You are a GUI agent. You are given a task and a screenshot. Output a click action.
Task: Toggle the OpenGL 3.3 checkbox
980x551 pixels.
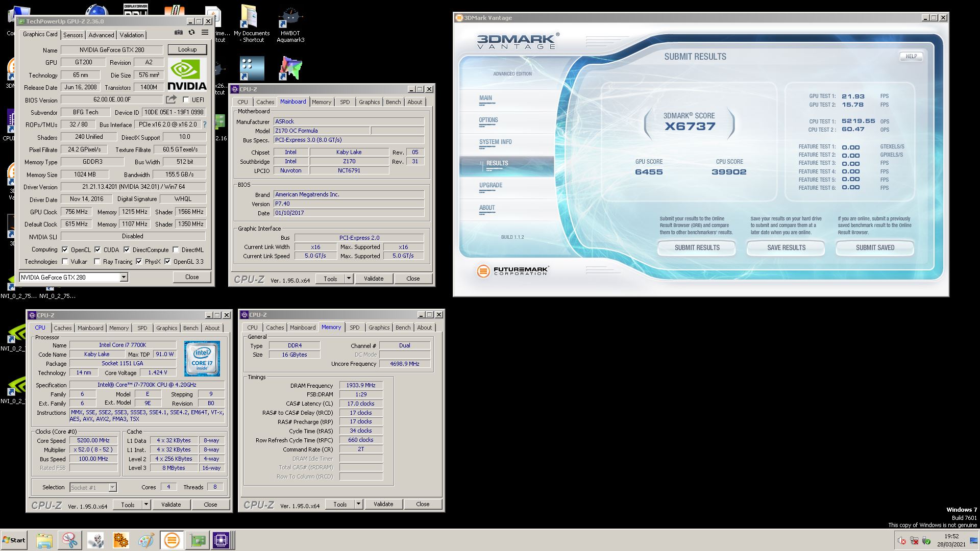tap(167, 261)
